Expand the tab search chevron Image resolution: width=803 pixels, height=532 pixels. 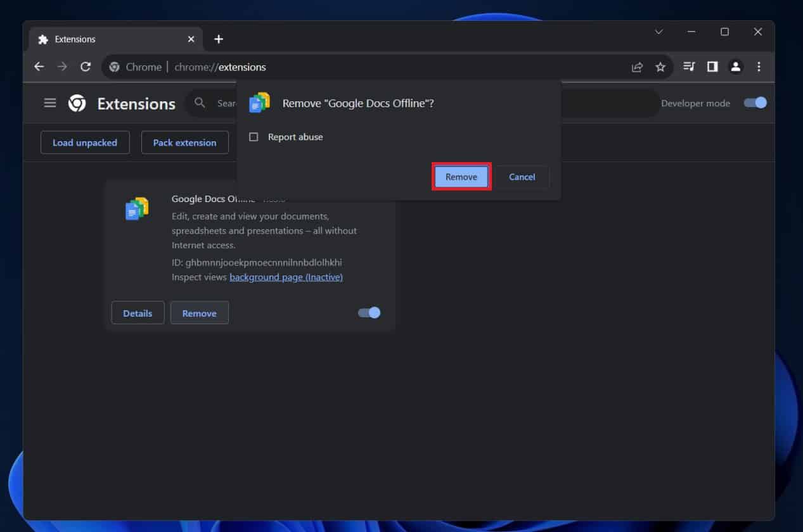coord(658,32)
